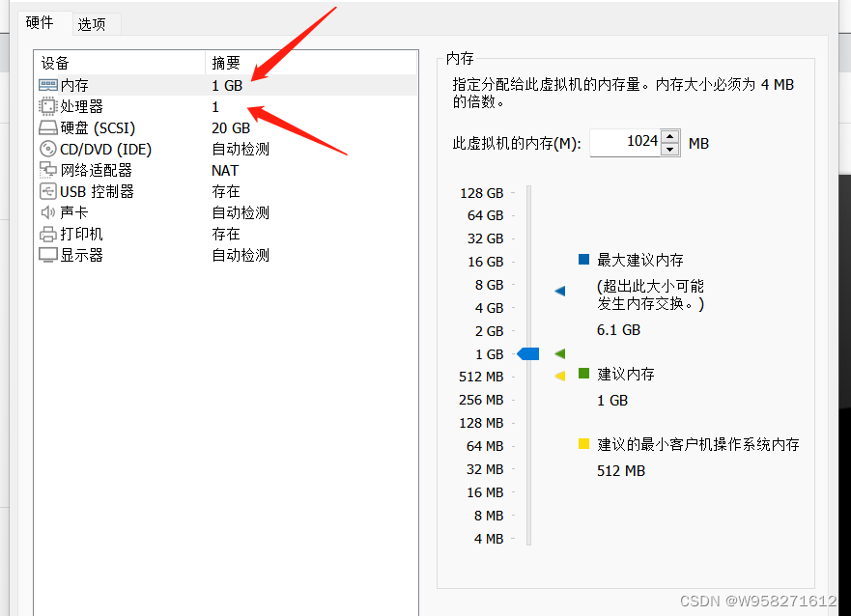Click the 64 GB scale label
This screenshot has width=851, height=616.
[x=485, y=215]
